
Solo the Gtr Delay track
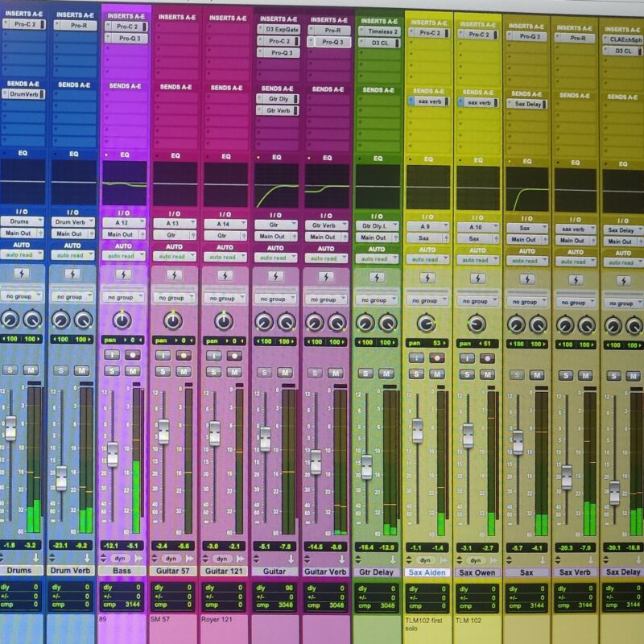point(365,374)
